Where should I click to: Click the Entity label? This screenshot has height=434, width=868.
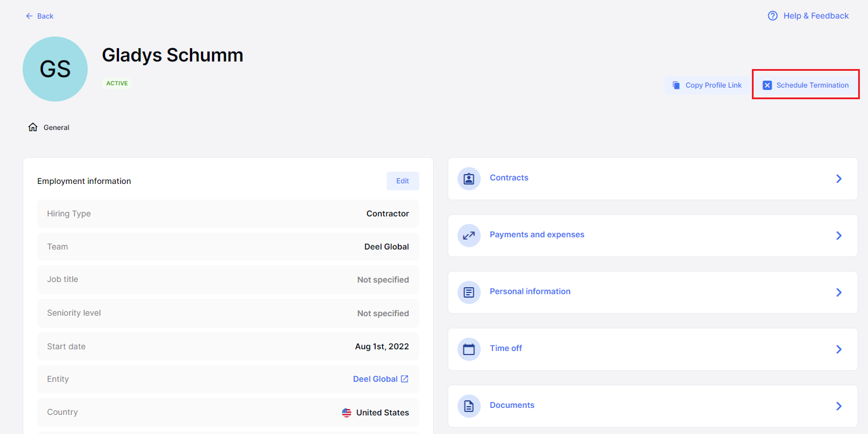pyautogui.click(x=58, y=379)
